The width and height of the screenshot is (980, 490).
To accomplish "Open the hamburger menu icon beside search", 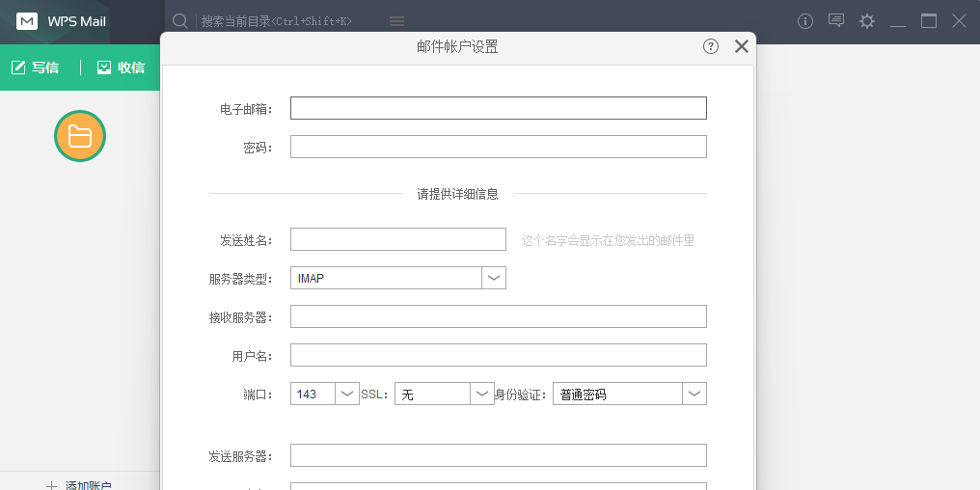I will tap(396, 21).
